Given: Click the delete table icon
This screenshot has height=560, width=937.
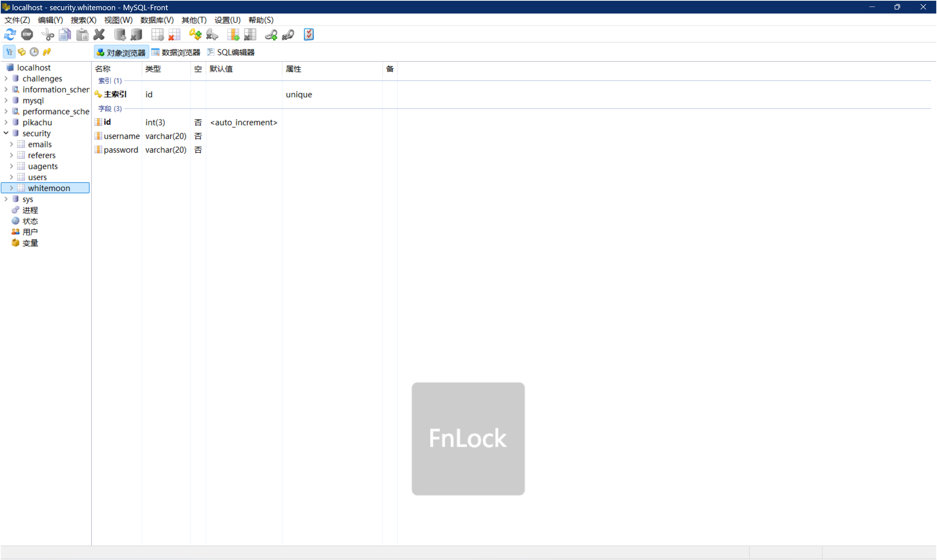Looking at the screenshot, I should 174,35.
